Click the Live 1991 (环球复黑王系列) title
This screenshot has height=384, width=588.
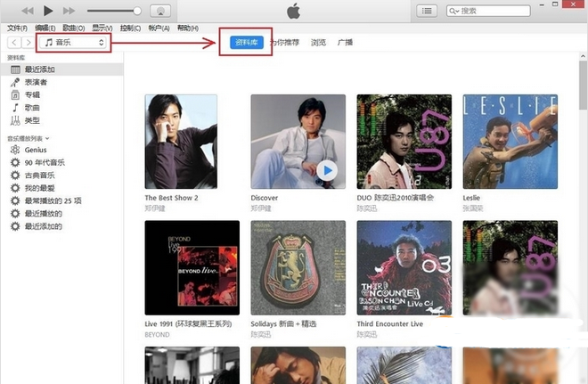pyautogui.click(x=188, y=323)
